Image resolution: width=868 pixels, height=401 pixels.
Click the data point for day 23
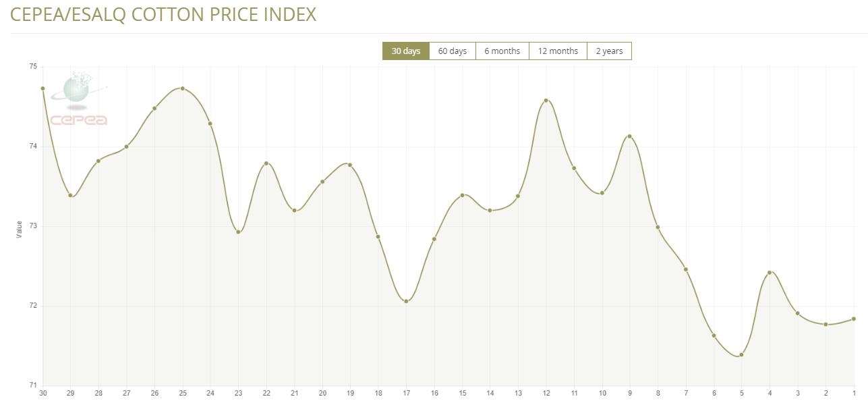pos(238,232)
